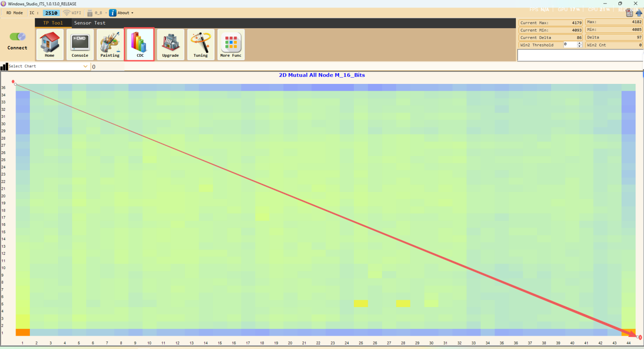Open the Painting tool

click(x=110, y=45)
